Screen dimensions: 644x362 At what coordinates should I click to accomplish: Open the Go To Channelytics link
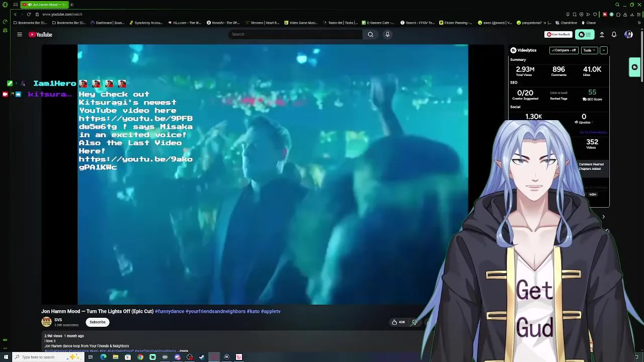tap(594, 132)
